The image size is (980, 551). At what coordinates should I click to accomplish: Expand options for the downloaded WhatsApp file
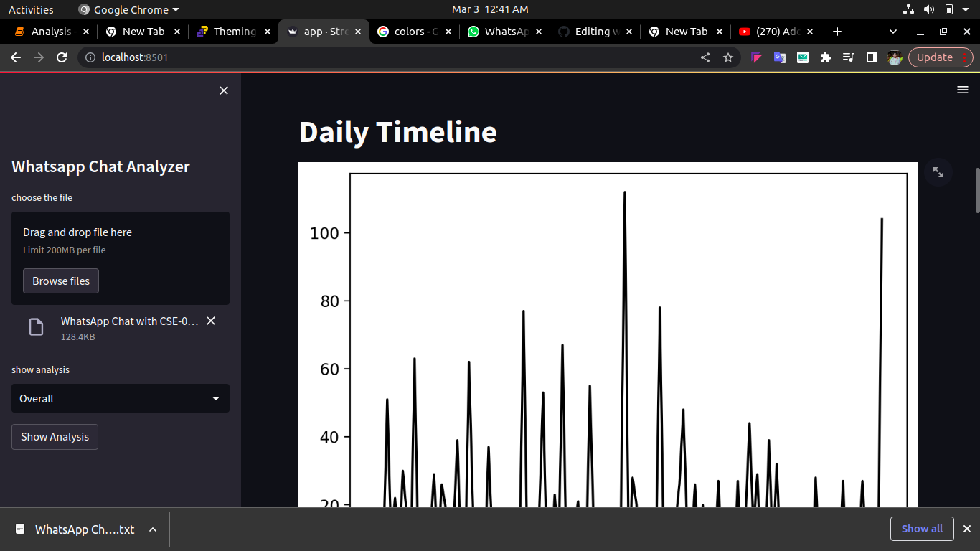151,529
